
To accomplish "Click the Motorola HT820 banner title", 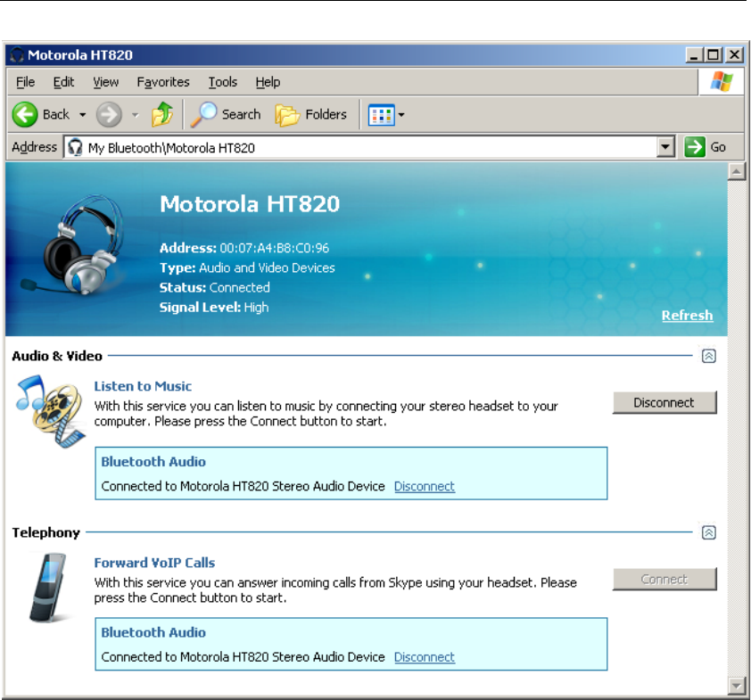I will tap(250, 204).
